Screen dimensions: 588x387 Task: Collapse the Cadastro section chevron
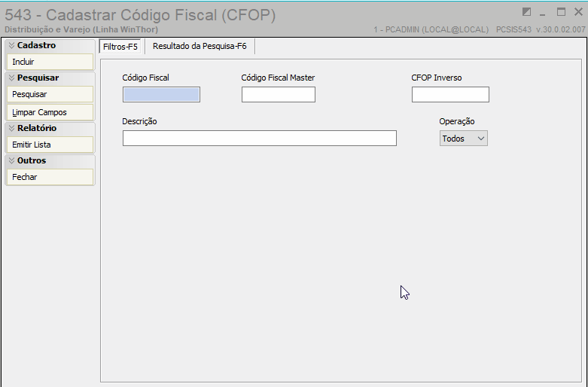tap(11, 45)
